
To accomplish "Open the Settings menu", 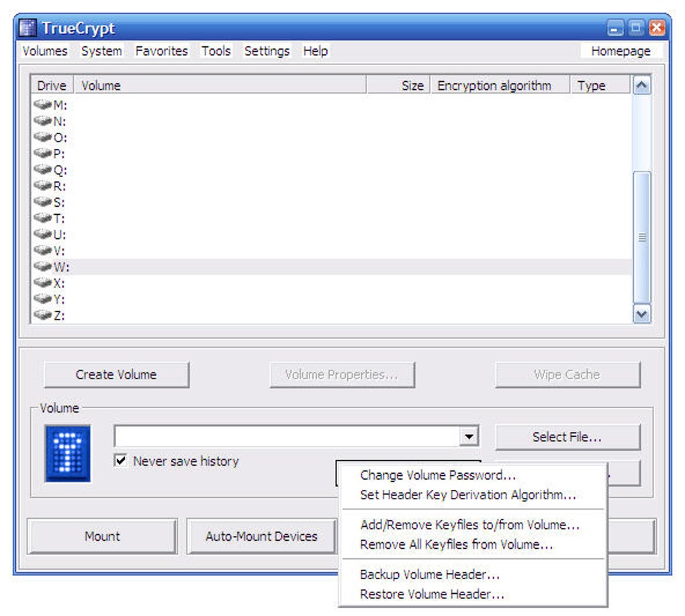I will 267,51.
